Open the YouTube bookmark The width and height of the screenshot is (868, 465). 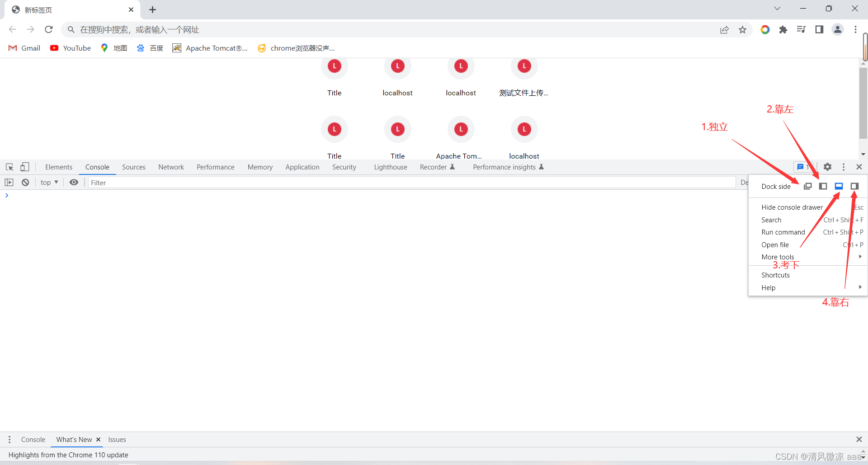pos(70,48)
